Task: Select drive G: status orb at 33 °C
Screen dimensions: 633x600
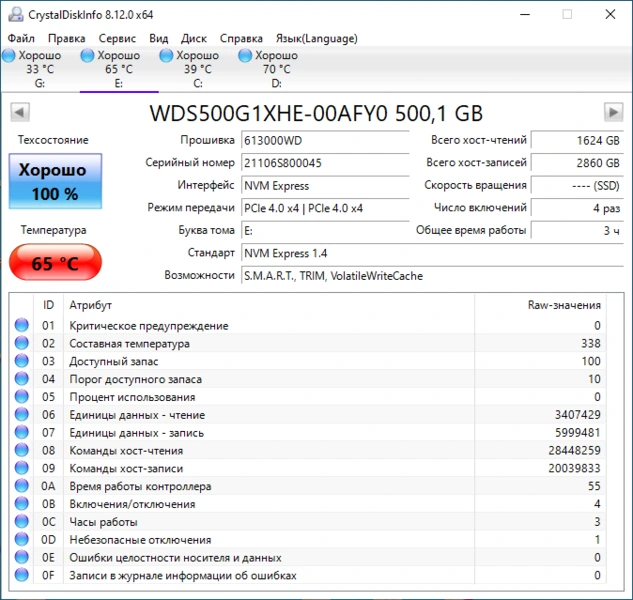Action: coord(10,56)
